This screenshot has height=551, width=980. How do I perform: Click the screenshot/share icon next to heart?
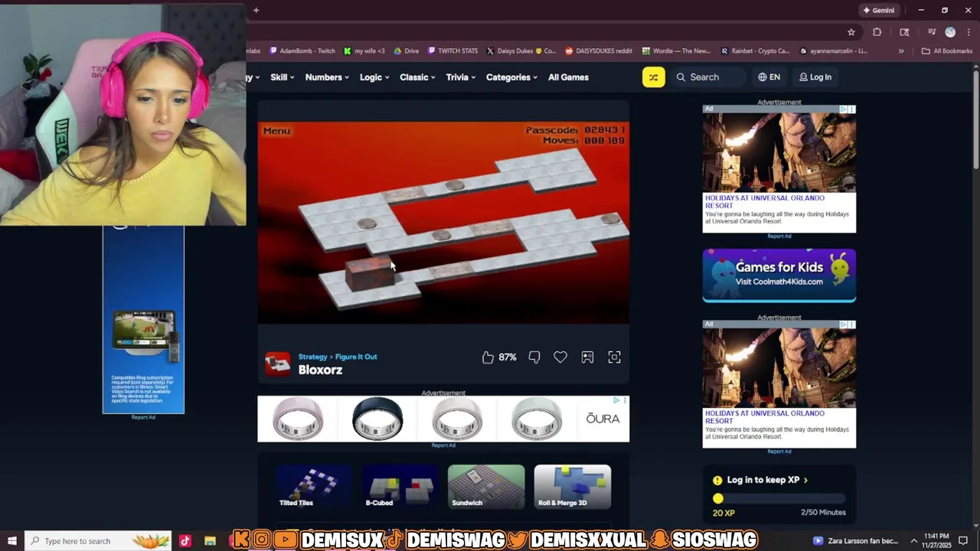[x=587, y=357]
